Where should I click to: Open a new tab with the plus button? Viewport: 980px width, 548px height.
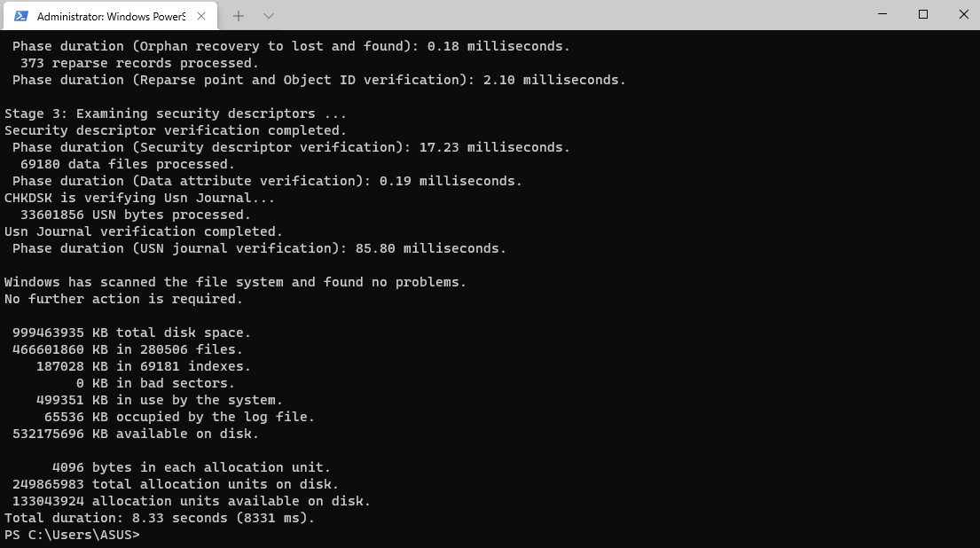click(x=238, y=16)
